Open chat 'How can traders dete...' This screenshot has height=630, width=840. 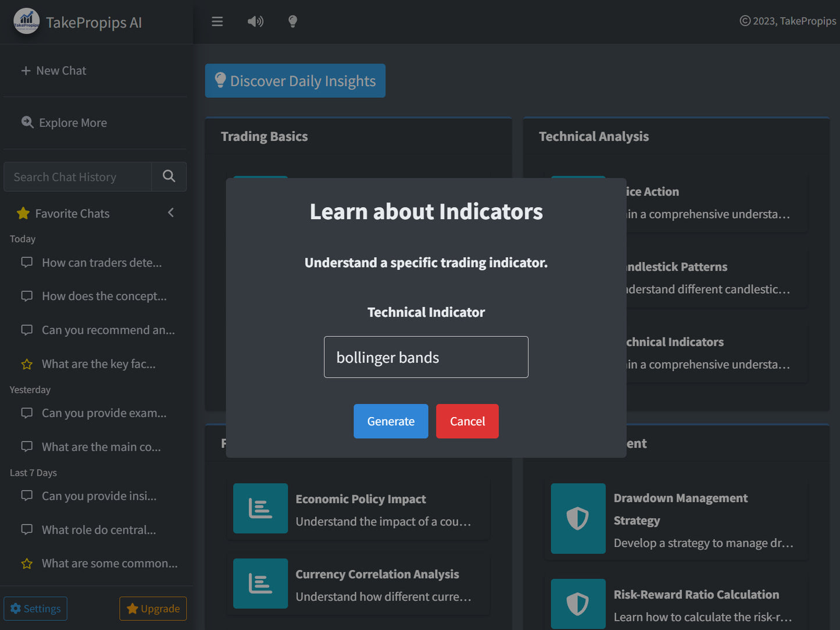[102, 262]
